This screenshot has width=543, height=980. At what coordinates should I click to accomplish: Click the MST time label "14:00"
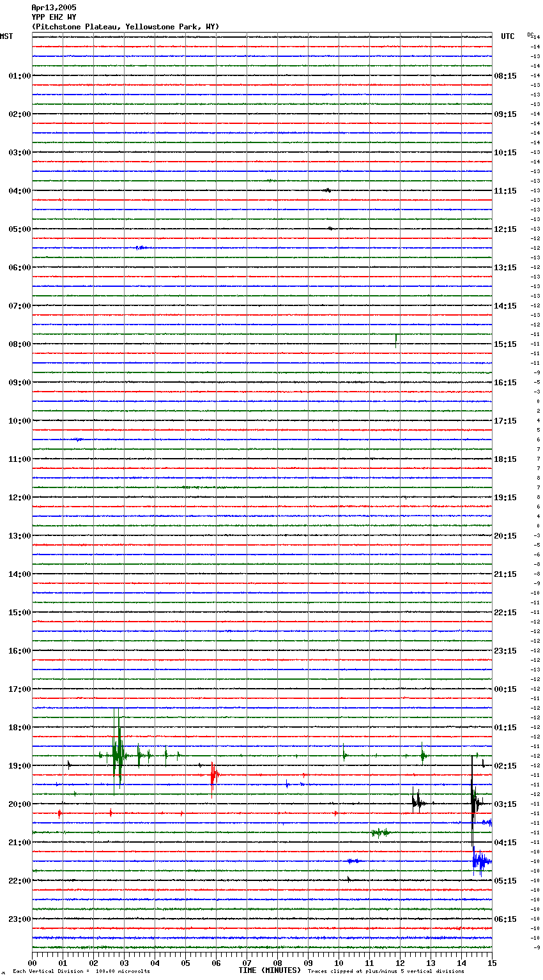pyautogui.click(x=20, y=574)
